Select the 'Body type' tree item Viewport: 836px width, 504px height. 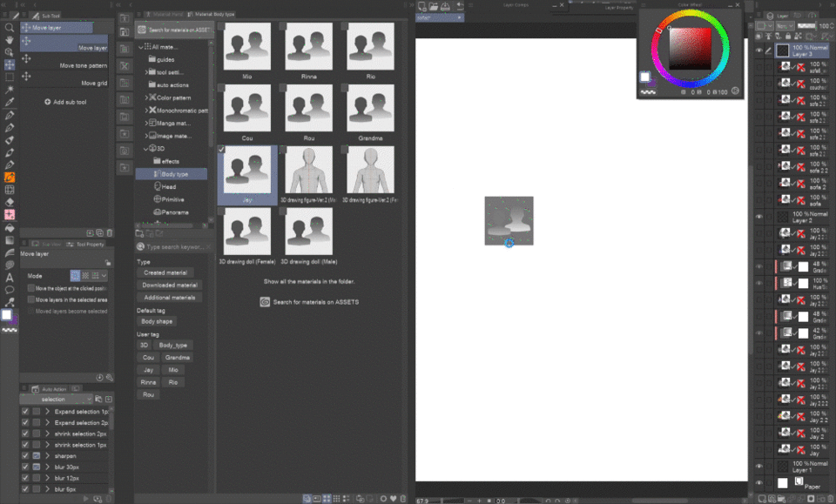pyautogui.click(x=172, y=174)
